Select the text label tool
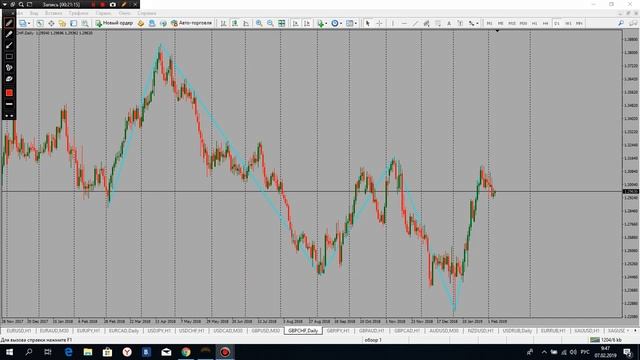640x360 pixels. coord(460,23)
